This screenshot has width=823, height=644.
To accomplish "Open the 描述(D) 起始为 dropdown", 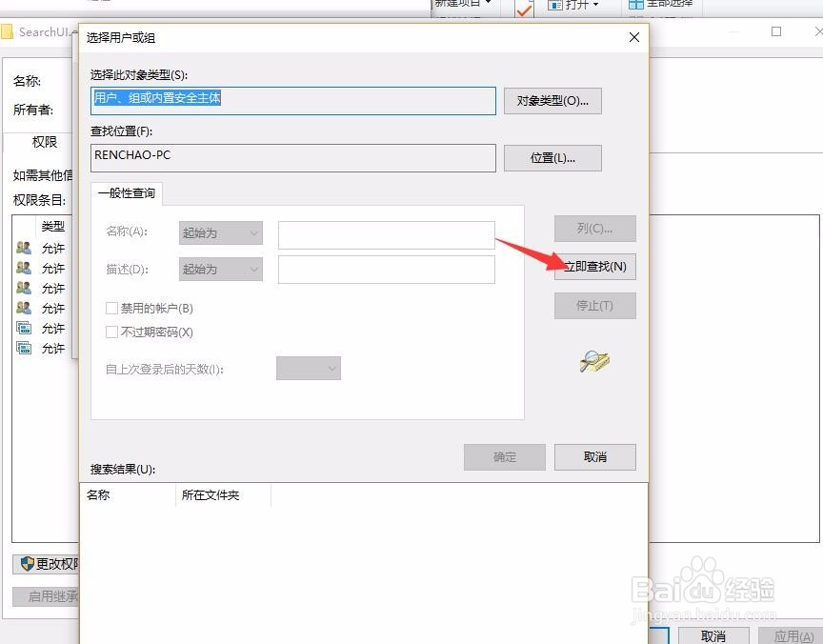I will click(x=220, y=269).
